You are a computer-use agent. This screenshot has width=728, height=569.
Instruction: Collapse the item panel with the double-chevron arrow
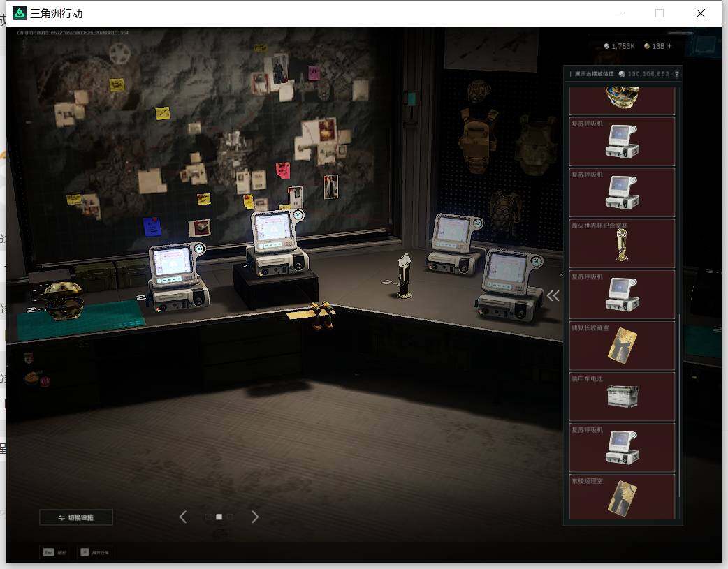point(553,295)
